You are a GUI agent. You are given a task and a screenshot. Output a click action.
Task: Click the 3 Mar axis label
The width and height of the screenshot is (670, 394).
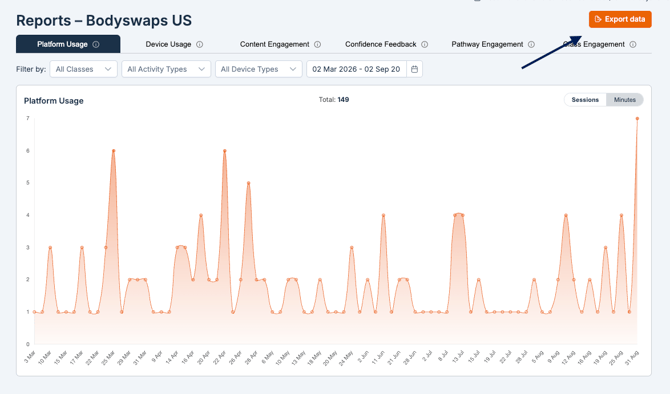(x=29, y=357)
